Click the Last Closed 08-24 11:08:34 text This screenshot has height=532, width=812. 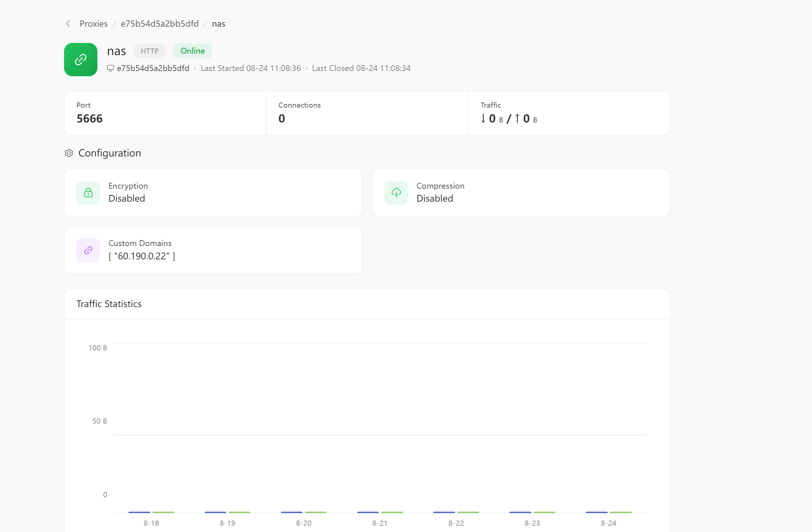click(361, 68)
